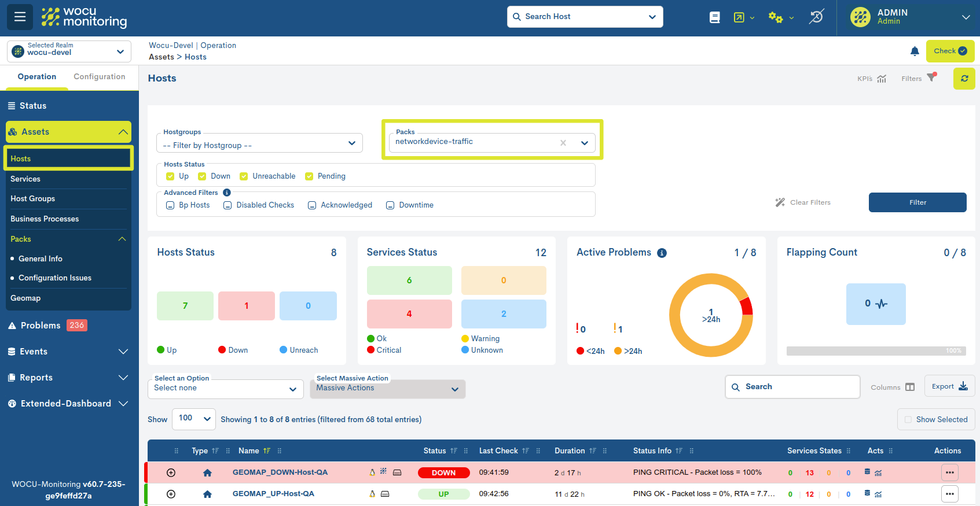980x506 pixels.
Task: Click the Export button
Action: point(949,386)
